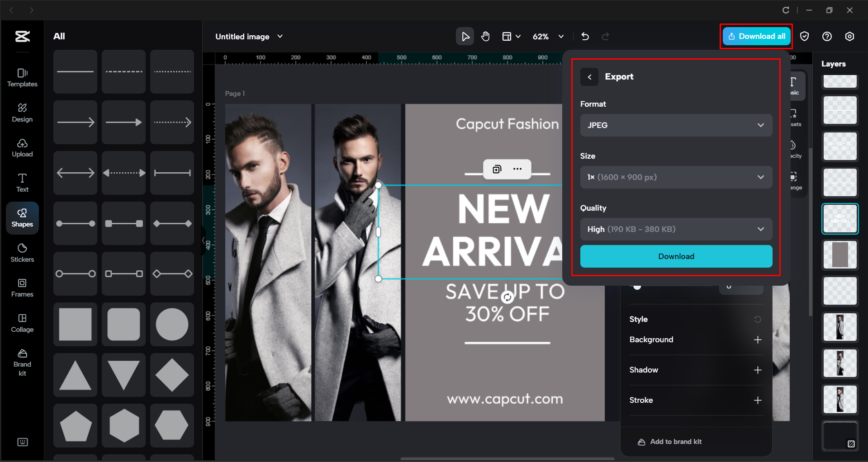Open the Format dropdown showing JPEG
The width and height of the screenshot is (868, 462).
pyautogui.click(x=676, y=125)
